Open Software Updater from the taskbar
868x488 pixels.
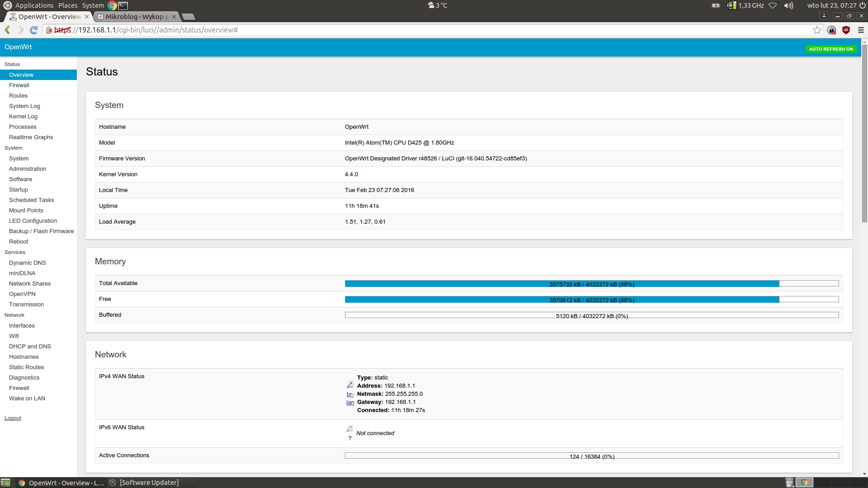[x=149, y=483]
